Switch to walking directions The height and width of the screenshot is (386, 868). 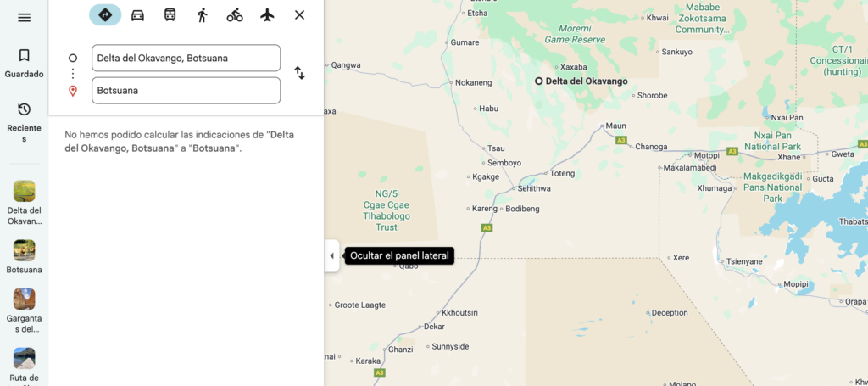(203, 14)
